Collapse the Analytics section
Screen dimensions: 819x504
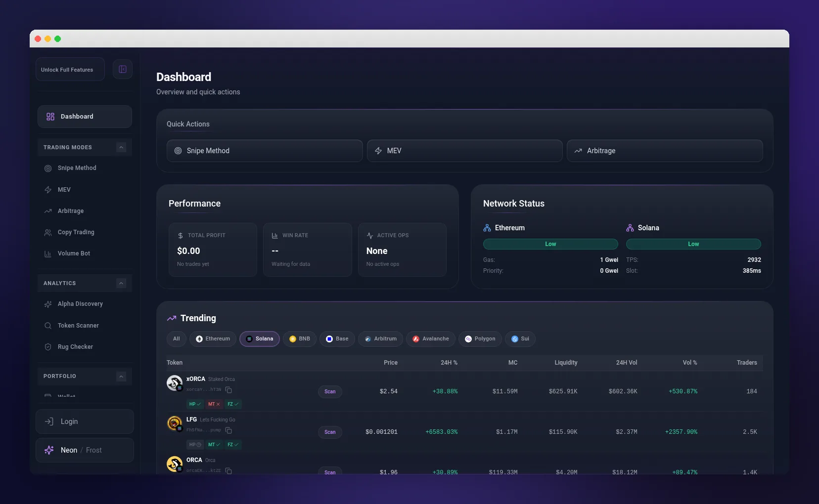coord(121,283)
